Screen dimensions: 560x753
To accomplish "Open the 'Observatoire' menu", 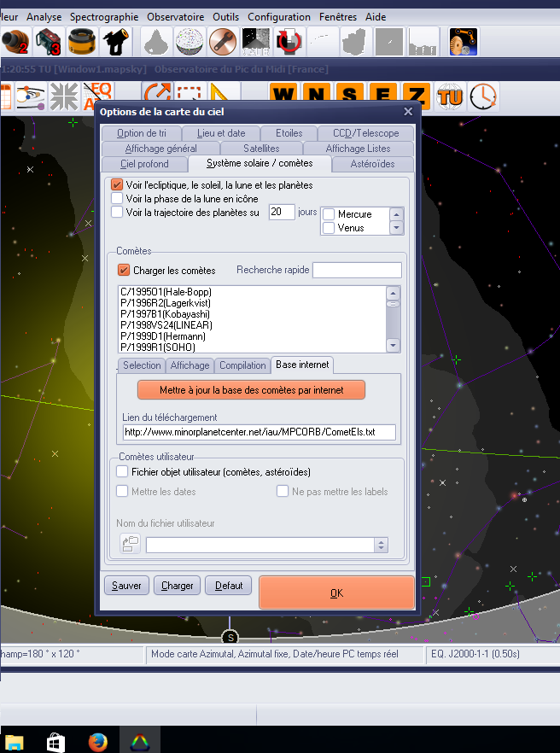I will 175,16.
